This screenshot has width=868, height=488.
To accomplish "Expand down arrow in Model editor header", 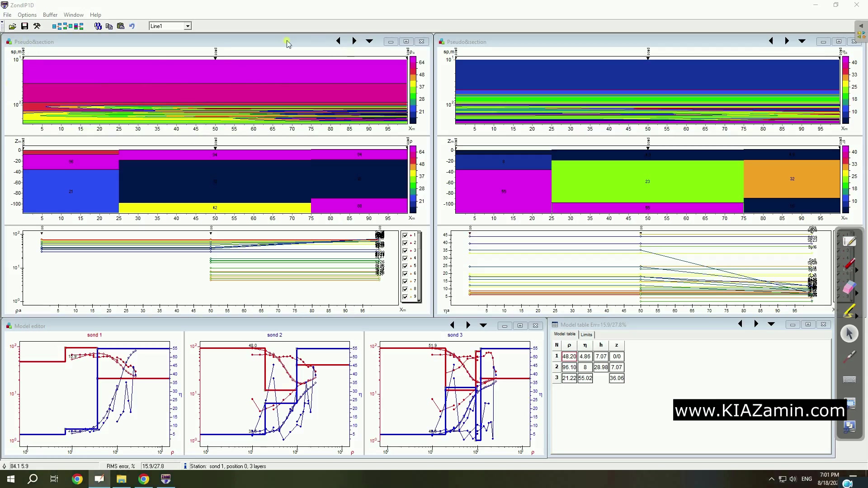I will (x=483, y=325).
